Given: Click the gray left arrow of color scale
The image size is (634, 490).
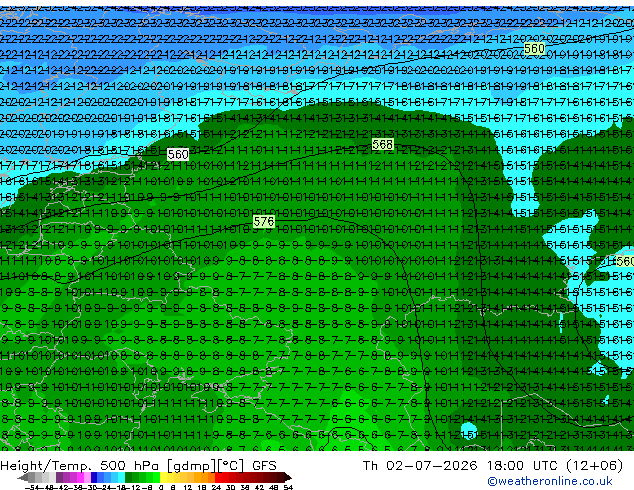Looking at the screenshot, I should click(x=23, y=477).
